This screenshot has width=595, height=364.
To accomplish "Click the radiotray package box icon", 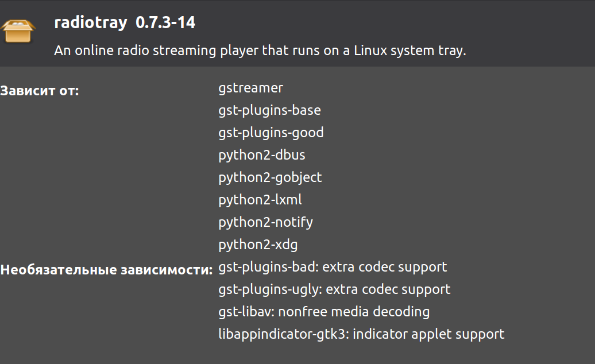I will [x=18, y=31].
